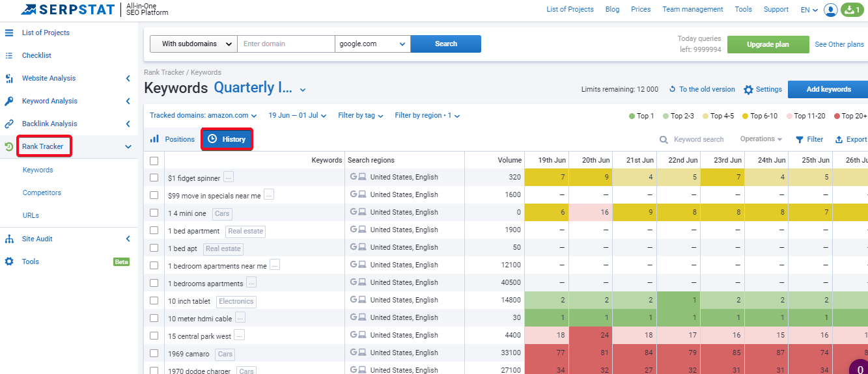Click inside the Enter domain field
868x374 pixels.
tap(286, 44)
